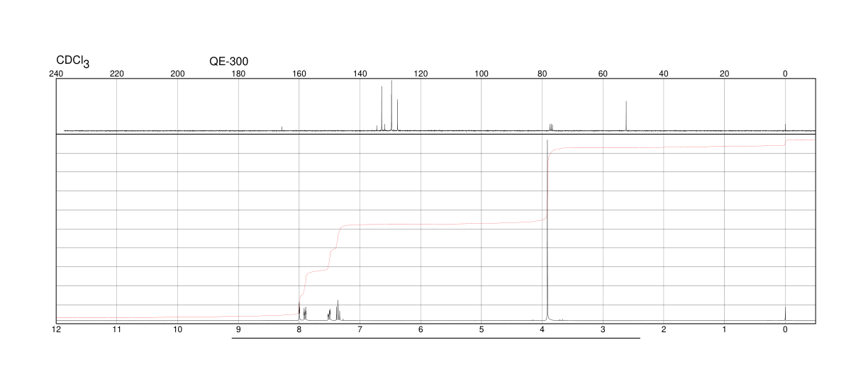
Task: Click the proton multiplet near 7.35 ppm
Action: tap(338, 310)
